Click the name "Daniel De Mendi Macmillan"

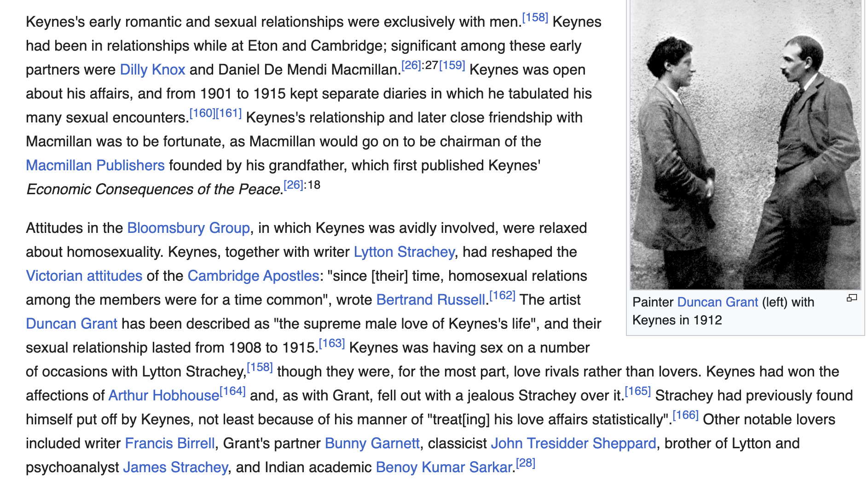[308, 70]
